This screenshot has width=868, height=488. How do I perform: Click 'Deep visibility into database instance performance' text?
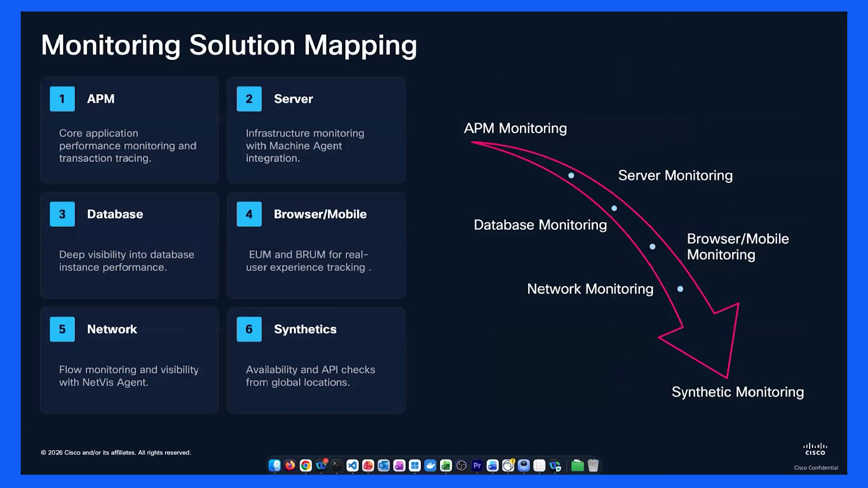point(127,261)
